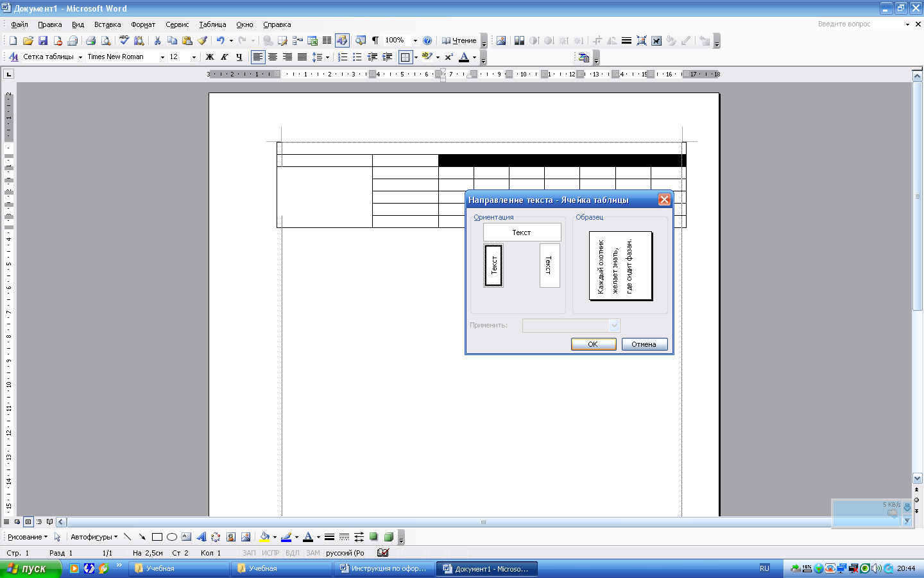Toggle italic formatting (К)
The height and width of the screenshot is (578, 924).
224,57
